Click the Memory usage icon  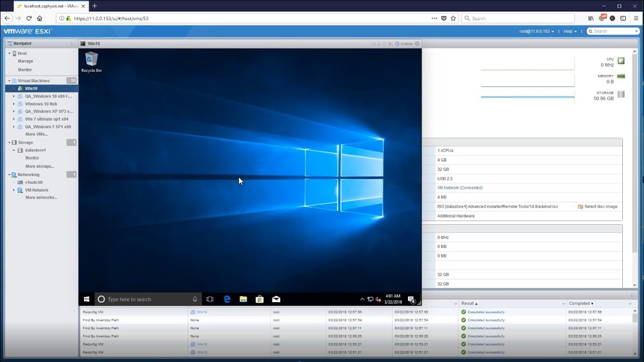point(621,76)
